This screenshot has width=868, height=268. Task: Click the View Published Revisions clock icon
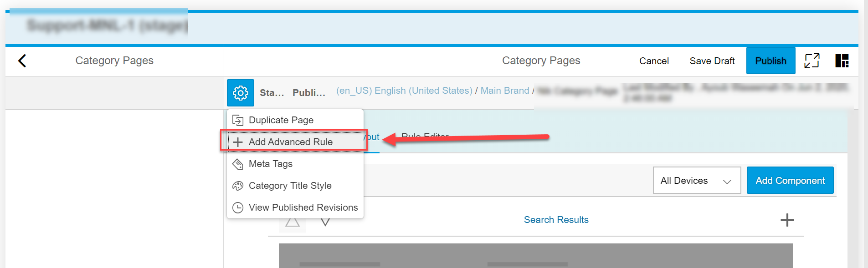pyautogui.click(x=238, y=207)
